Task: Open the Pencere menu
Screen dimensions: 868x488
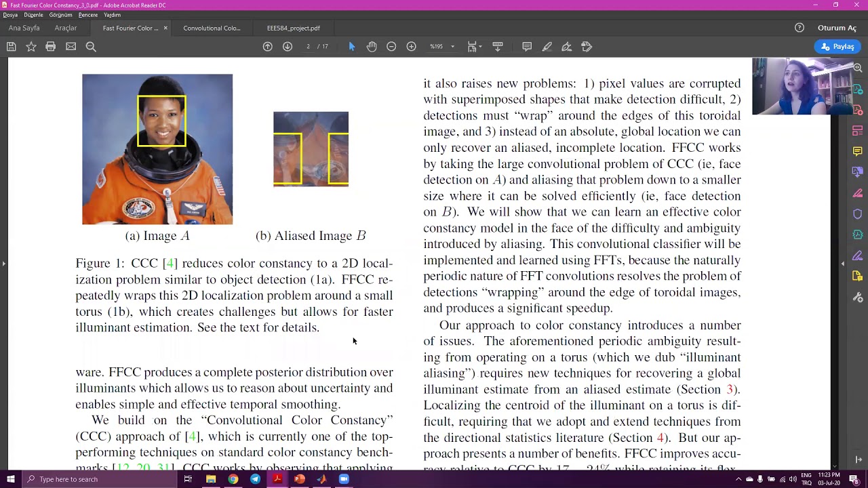Action: (87, 15)
